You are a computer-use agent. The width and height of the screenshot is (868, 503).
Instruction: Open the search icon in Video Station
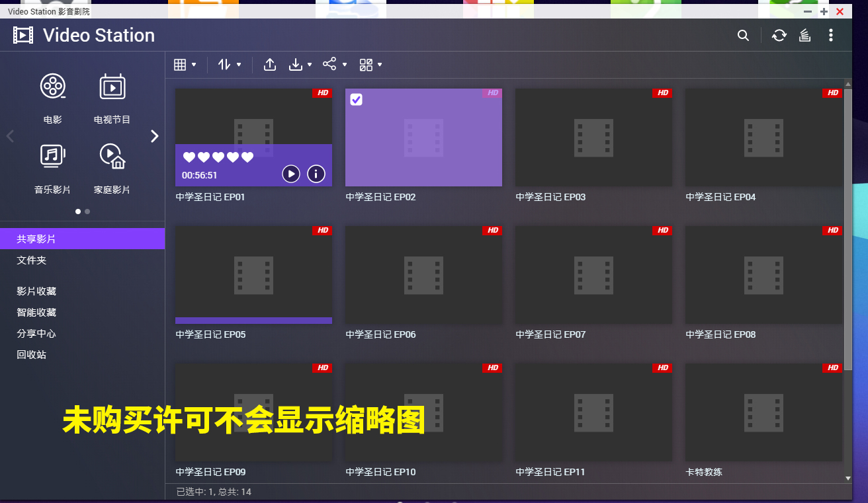743,35
